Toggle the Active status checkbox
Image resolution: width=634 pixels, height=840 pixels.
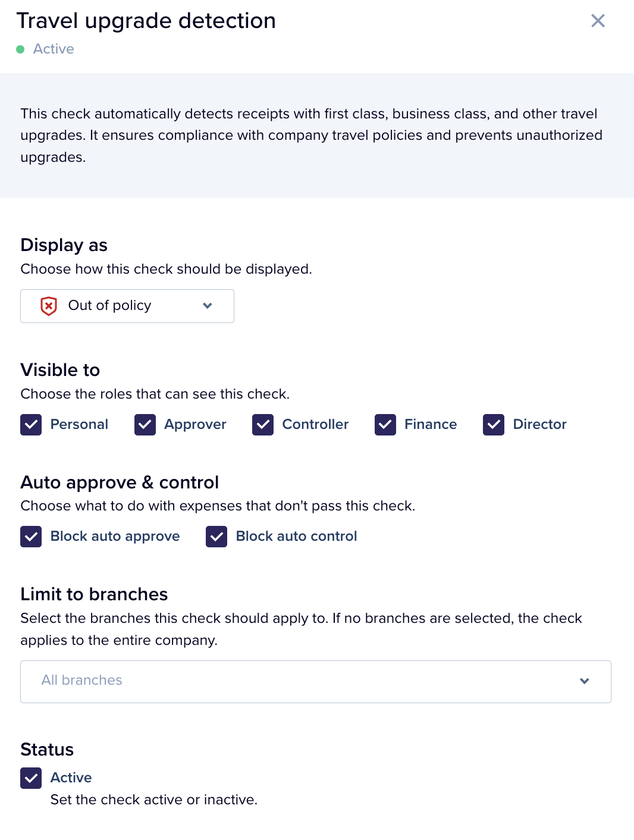click(x=30, y=778)
